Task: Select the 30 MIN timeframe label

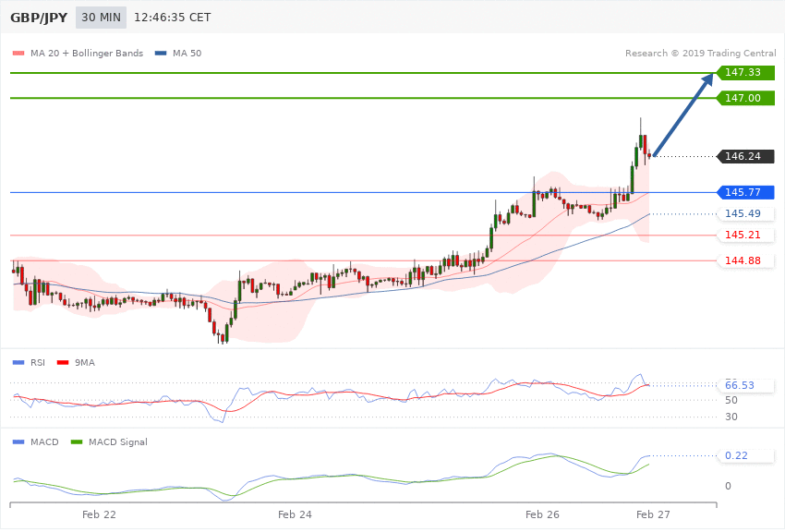Action: [102, 18]
